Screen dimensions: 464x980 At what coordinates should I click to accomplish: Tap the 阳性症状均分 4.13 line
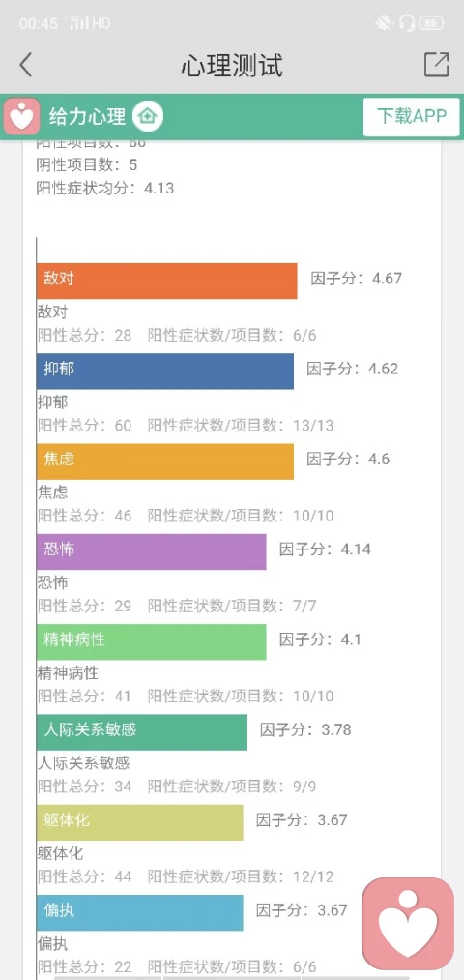pyautogui.click(x=105, y=188)
